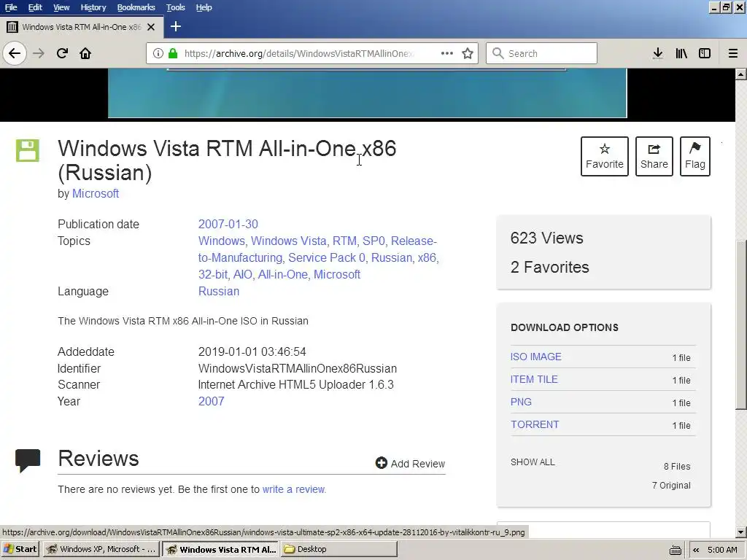Open the View menu
This screenshot has height=560, width=747.
coord(61,7)
